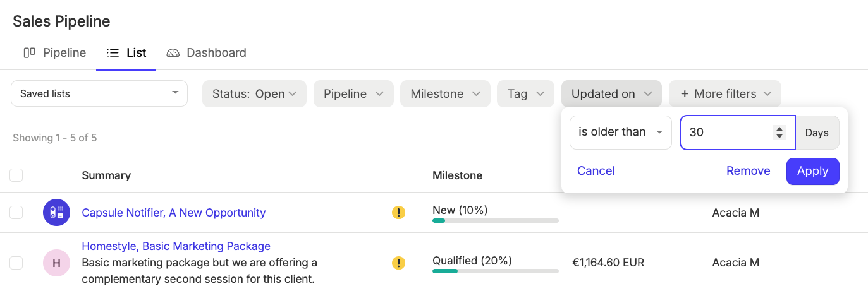
Task: Click the List lines icon
Action: [113, 53]
